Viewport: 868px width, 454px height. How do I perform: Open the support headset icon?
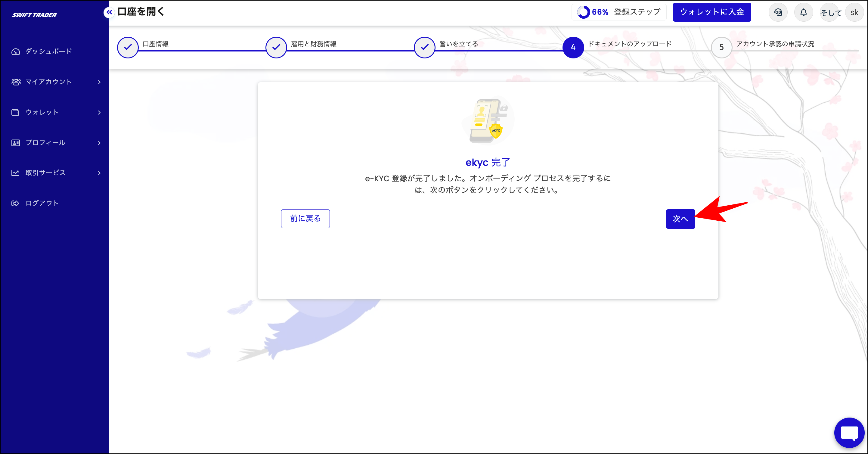pos(778,12)
